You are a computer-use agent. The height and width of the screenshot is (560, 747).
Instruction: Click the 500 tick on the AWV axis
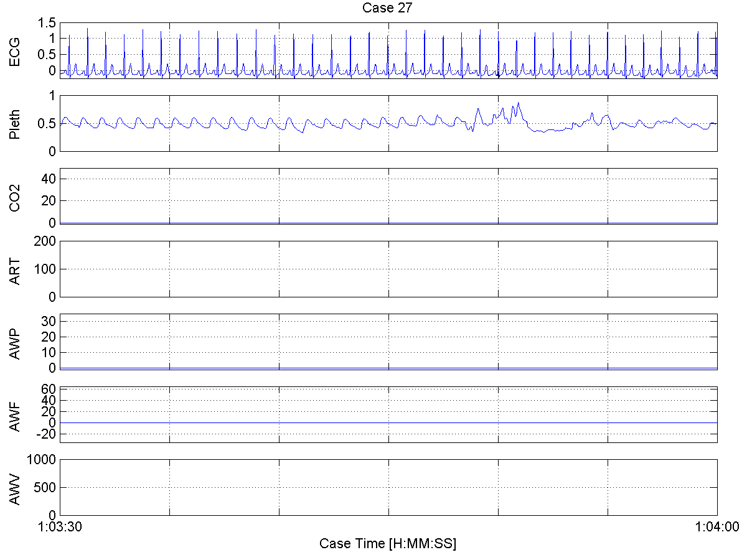tap(46, 488)
